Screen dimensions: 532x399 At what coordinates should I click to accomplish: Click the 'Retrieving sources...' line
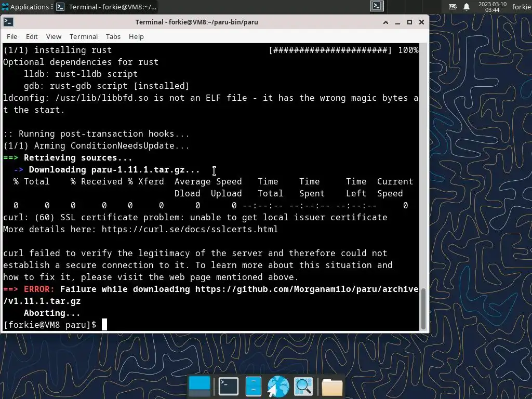pos(68,158)
